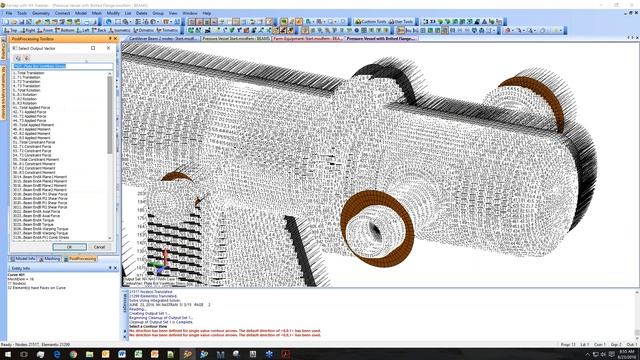This screenshot has width=640, height=360.
Task: Open Excel from the taskbar
Action: [x=138, y=354]
